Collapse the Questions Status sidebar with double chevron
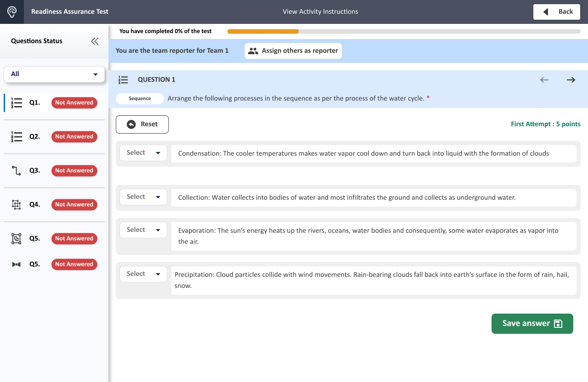This screenshot has width=588, height=382. (95, 41)
